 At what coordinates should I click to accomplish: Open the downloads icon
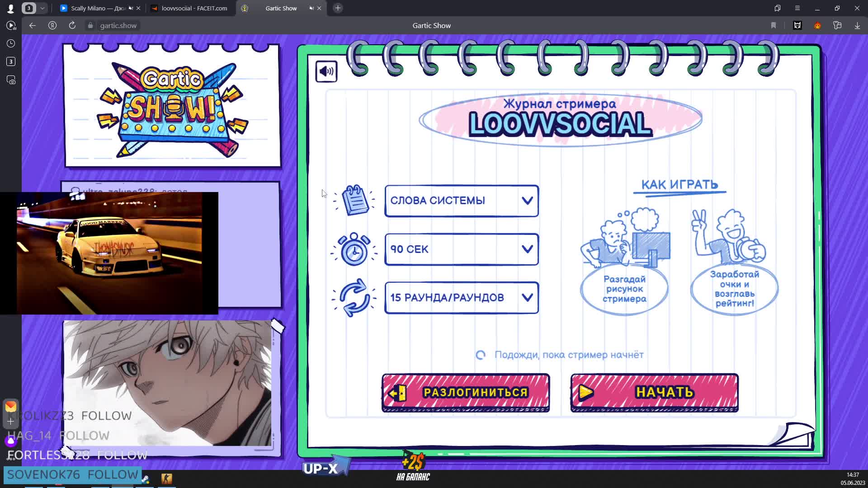point(857,25)
